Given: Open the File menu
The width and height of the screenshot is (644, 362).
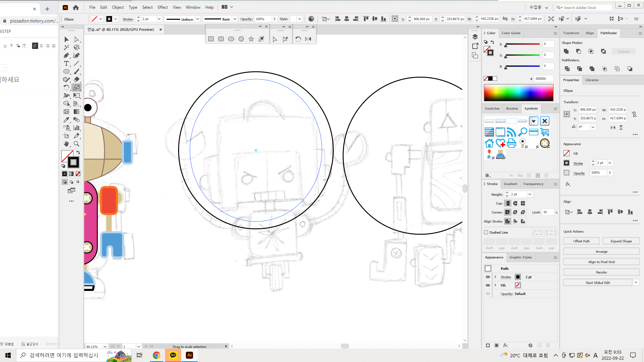Looking at the screenshot, I should tap(92, 7).
